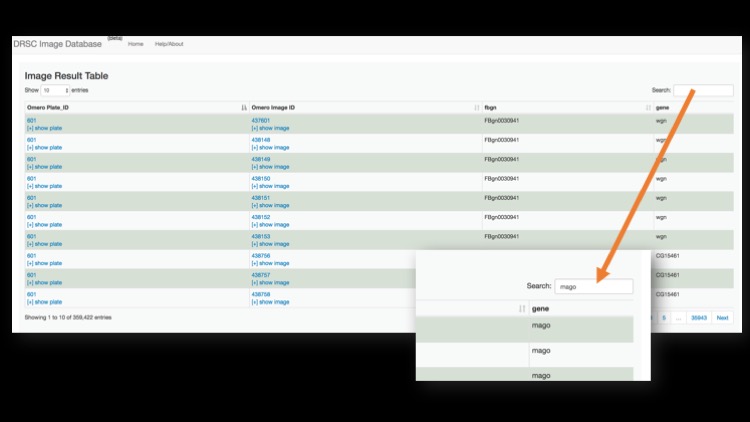Click the fbgn column sort arrows icon
750x422 pixels.
[648, 108]
